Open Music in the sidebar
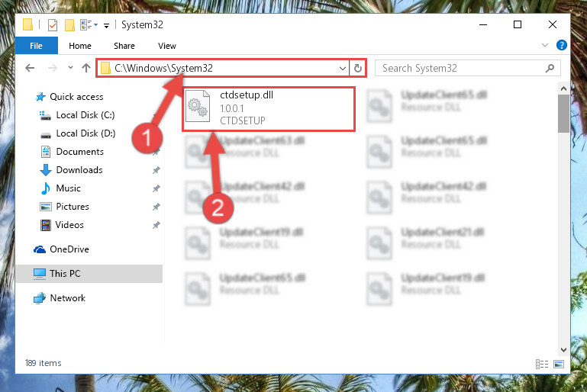The width and height of the screenshot is (587, 392). 68,188
